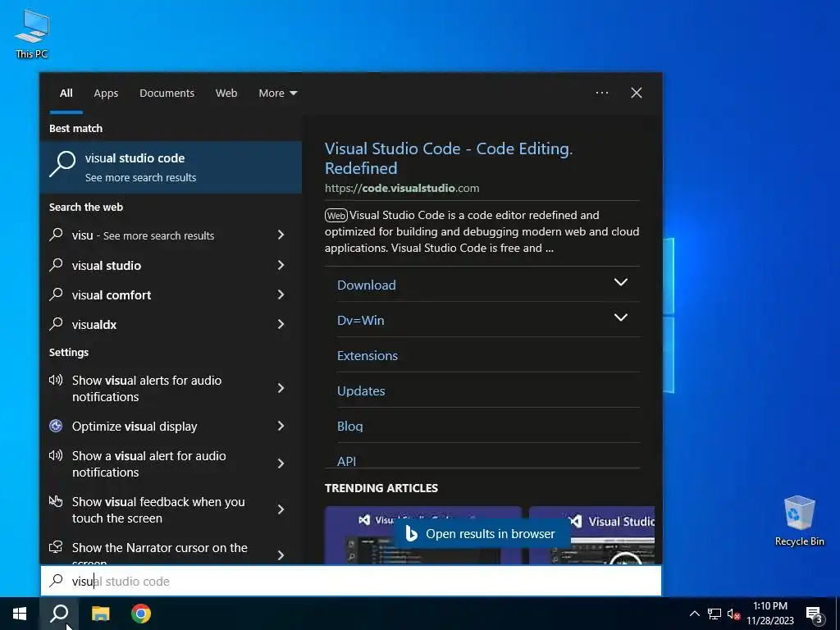Image resolution: width=840 pixels, height=630 pixels.
Task: Switch to the All tab
Action: pos(66,94)
